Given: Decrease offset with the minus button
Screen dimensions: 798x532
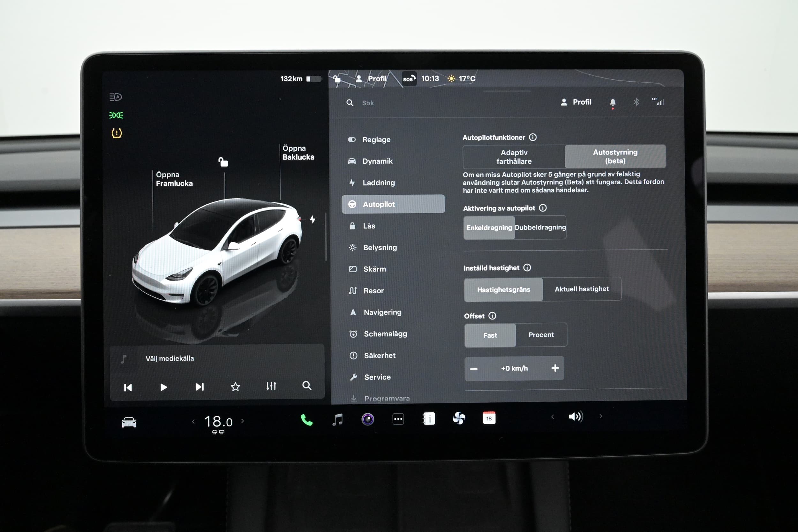Looking at the screenshot, I should (x=474, y=369).
